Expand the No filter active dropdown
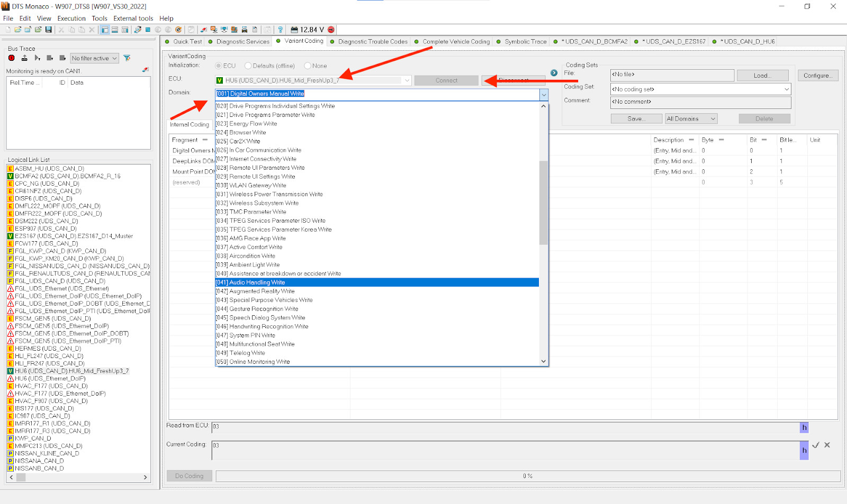847x504 pixels. 94,58
